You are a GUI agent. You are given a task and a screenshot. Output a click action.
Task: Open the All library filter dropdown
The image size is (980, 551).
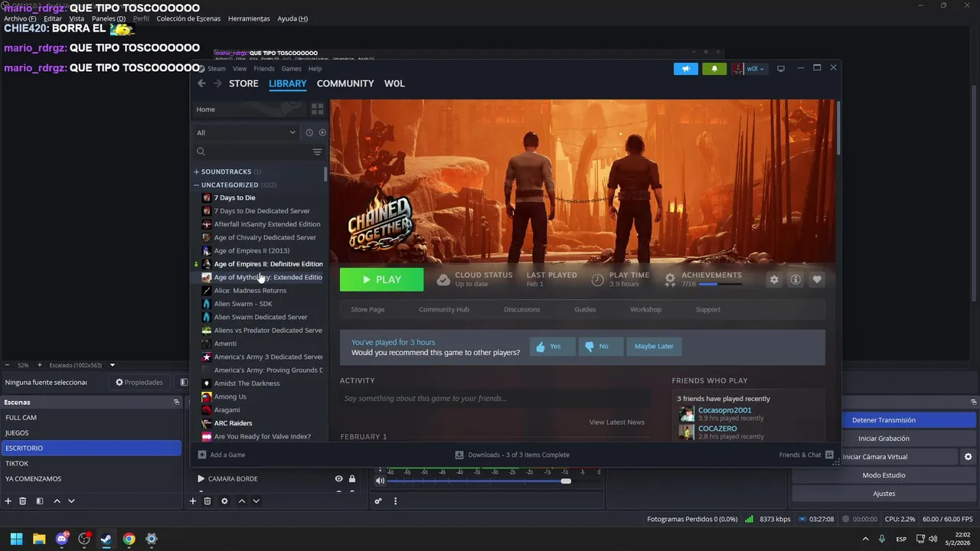[247, 132]
